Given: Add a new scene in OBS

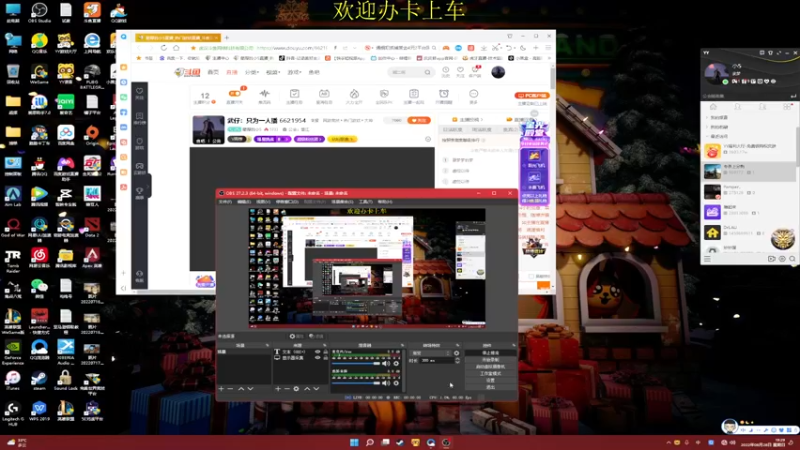Looking at the screenshot, I should [x=221, y=389].
